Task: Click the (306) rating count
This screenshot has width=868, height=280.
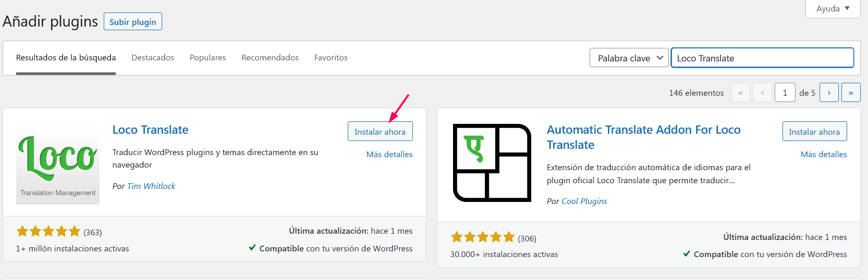Action: point(527,238)
